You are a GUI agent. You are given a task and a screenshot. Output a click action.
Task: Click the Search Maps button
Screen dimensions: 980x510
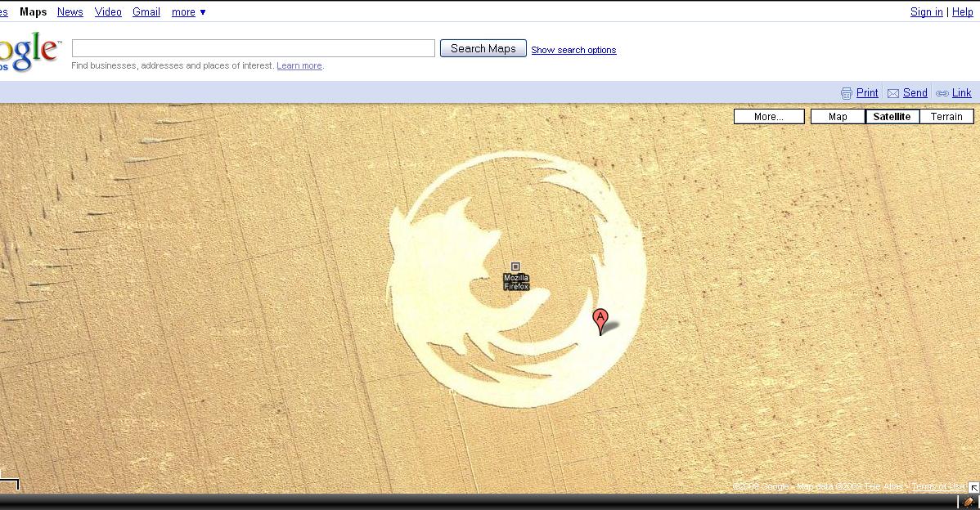483,49
